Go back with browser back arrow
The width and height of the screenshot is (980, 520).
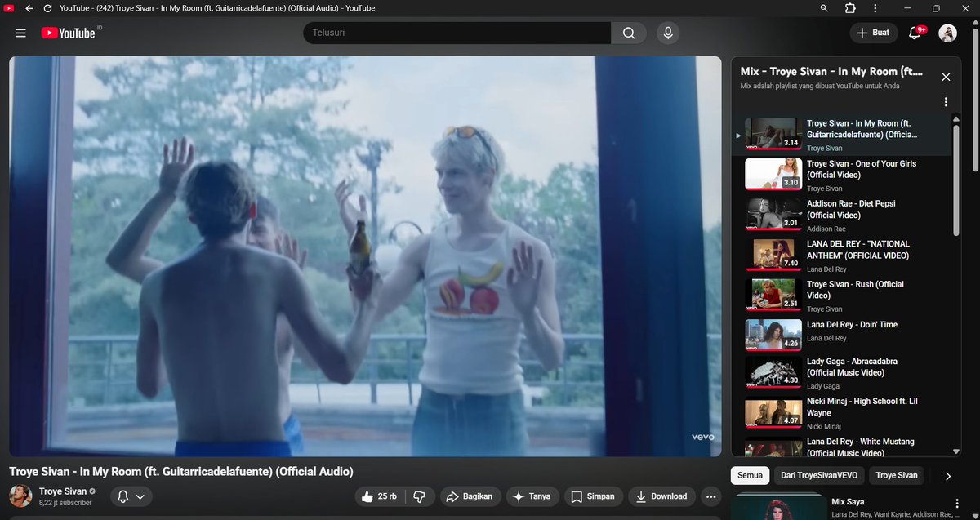pyautogui.click(x=29, y=8)
